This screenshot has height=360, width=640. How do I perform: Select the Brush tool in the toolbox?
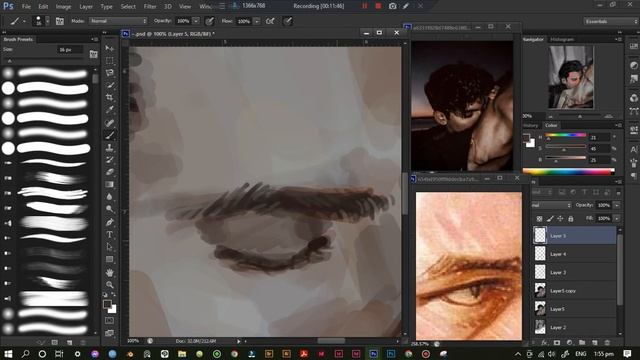coord(109,135)
